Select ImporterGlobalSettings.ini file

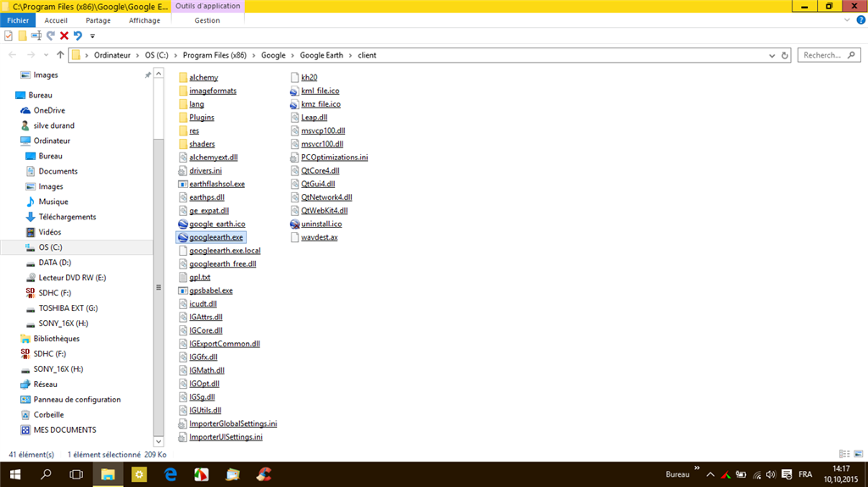click(x=227, y=424)
